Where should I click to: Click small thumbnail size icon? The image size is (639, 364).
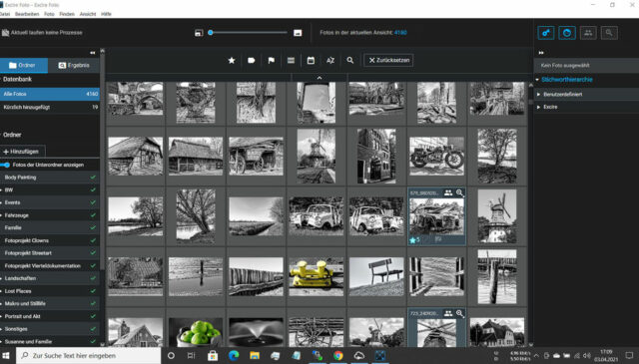point(199,33)
